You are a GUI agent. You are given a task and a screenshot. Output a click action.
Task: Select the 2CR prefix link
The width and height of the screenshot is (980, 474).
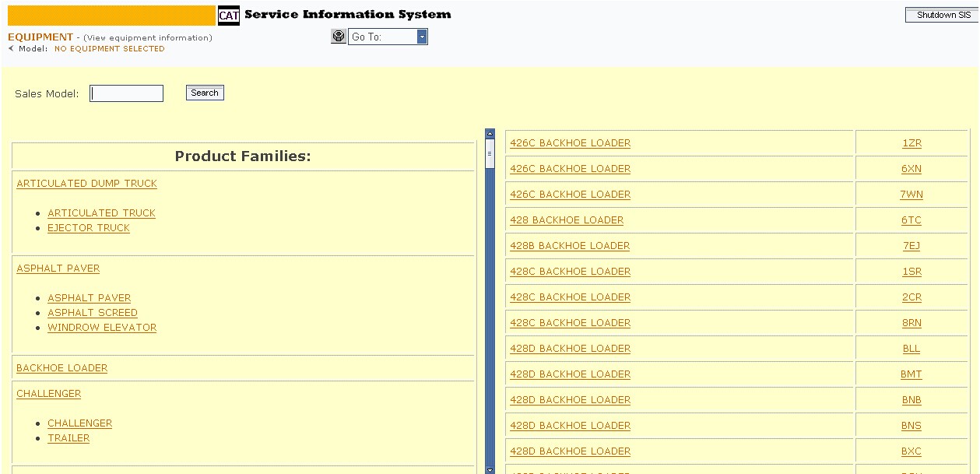point(912,297)
